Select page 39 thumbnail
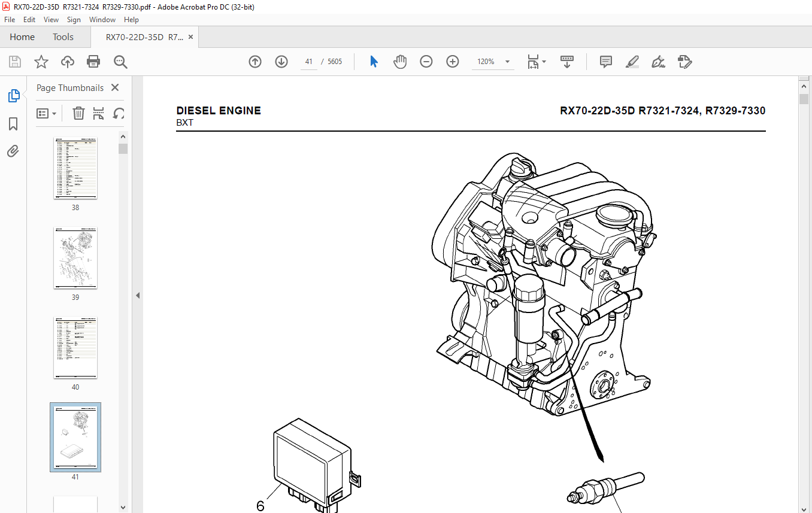 point(75,257)
